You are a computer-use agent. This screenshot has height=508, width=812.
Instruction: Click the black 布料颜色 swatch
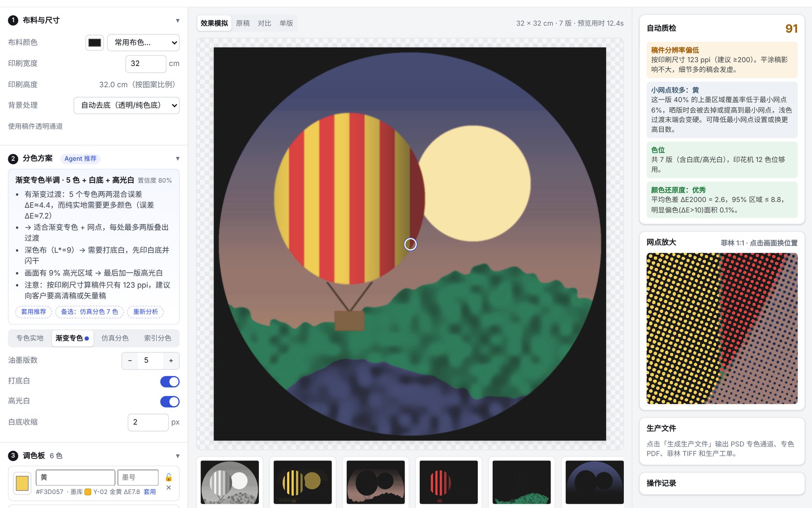95,42
